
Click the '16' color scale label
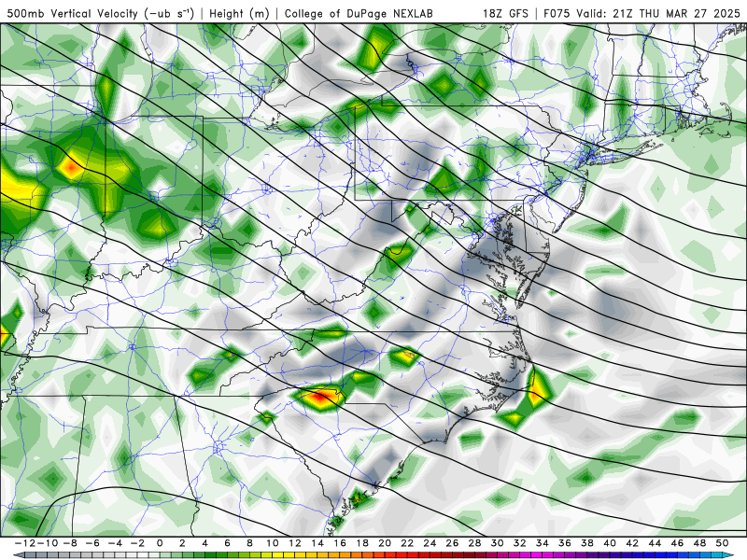point(340,543)
